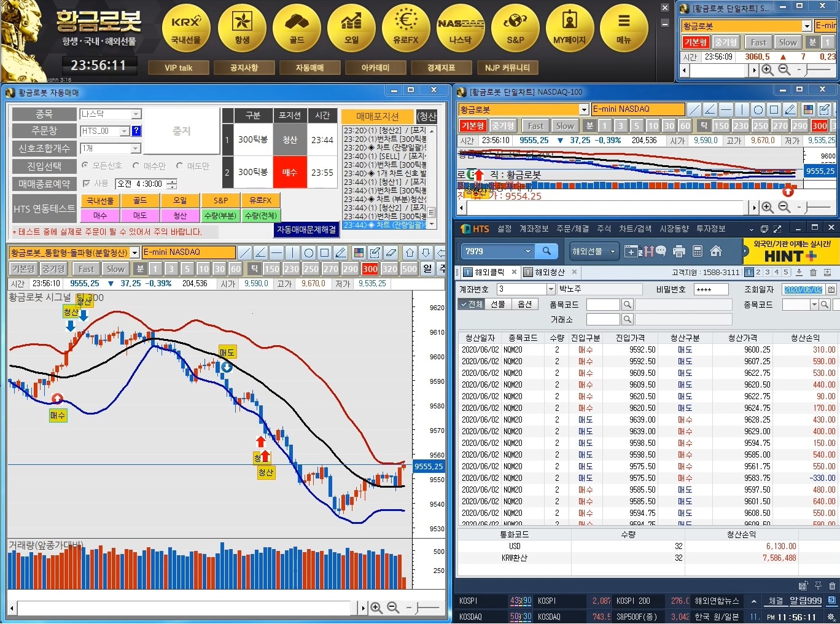Screen dimensions: 840x624
Task: Click the 수량(전체) test button
Action: pyautogui.click(x=261, y=216)
